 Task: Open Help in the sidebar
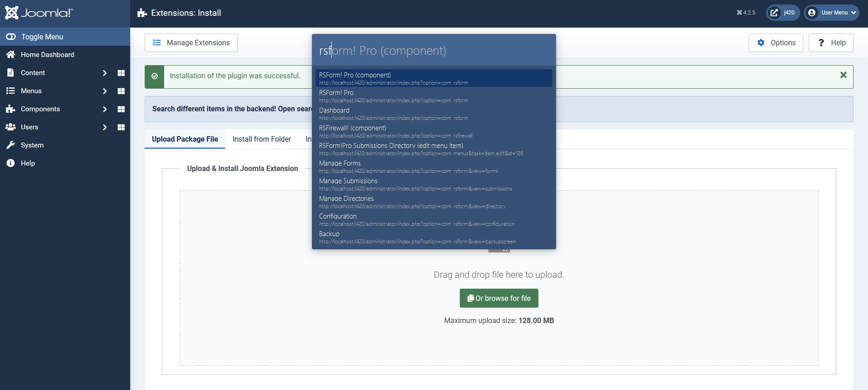coord(65,163)
